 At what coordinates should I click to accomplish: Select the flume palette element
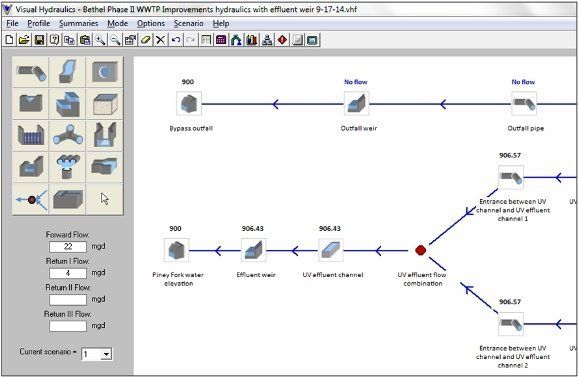pos(105,135)
